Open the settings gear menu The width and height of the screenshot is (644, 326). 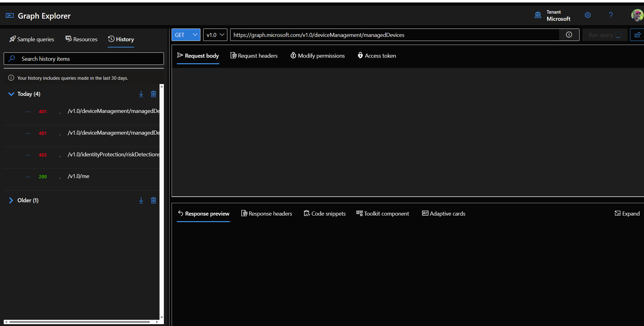[588, 15]
